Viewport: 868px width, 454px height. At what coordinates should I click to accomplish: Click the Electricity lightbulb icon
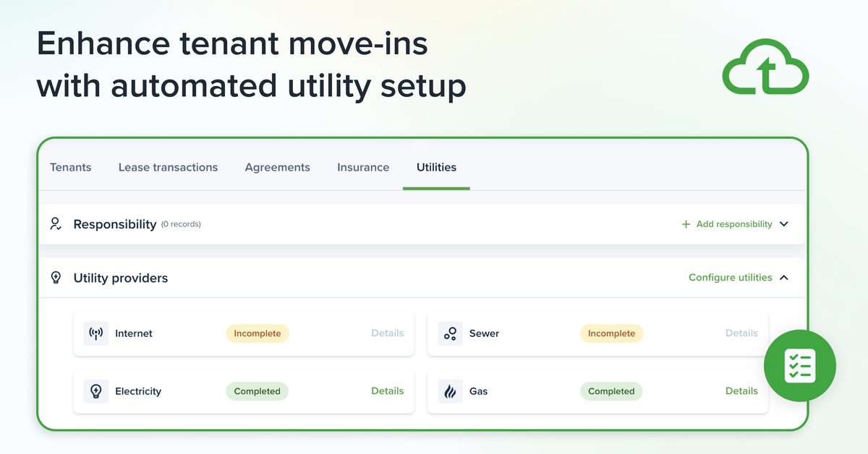pyautogui.click(x=95, y=391)
